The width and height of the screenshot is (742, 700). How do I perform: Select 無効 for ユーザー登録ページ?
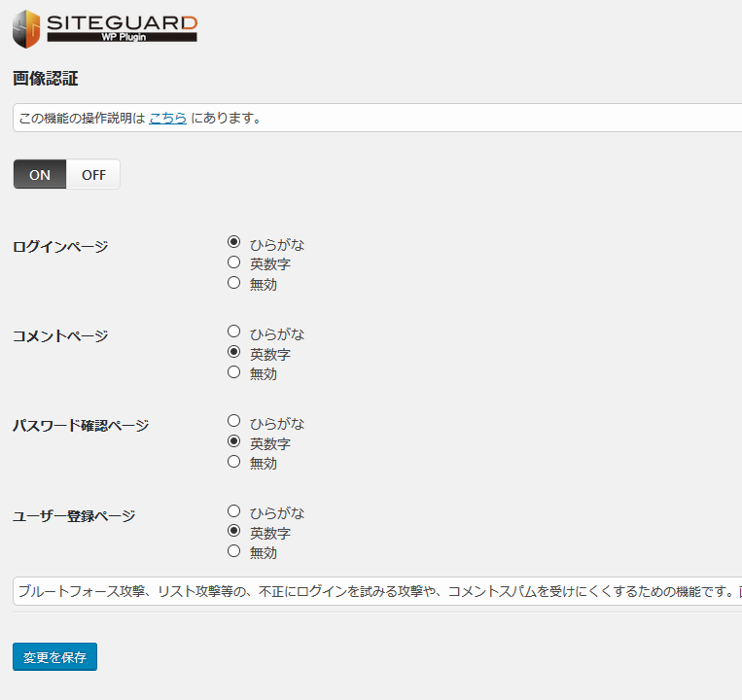[233, 551]
